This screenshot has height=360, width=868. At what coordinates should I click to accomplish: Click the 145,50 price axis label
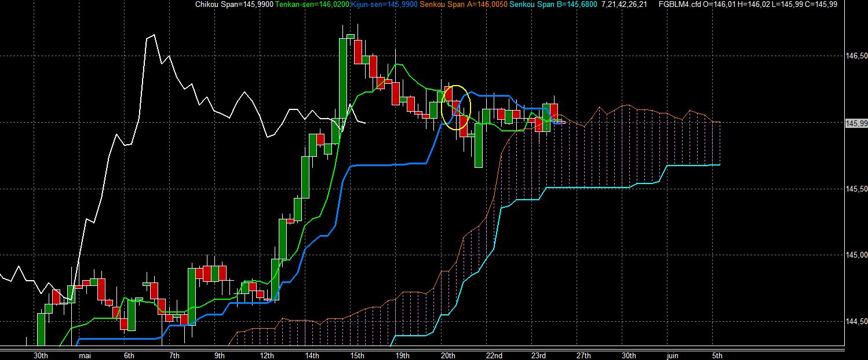coord(856,189)
